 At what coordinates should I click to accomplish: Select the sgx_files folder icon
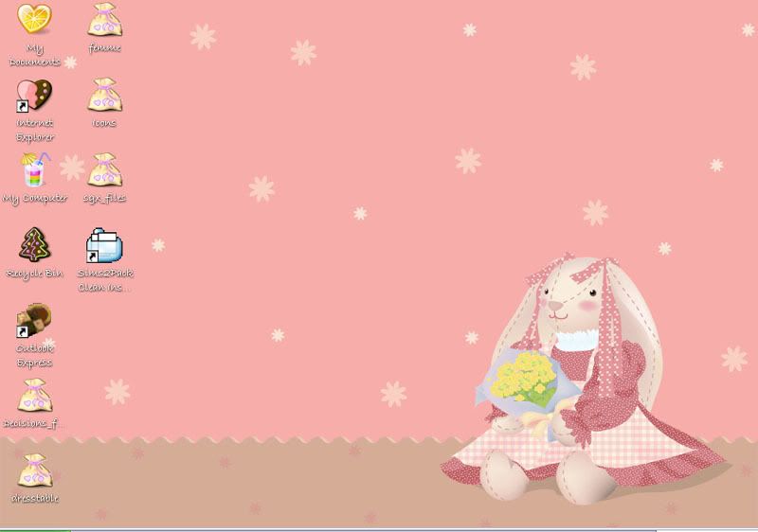point(104,170)
